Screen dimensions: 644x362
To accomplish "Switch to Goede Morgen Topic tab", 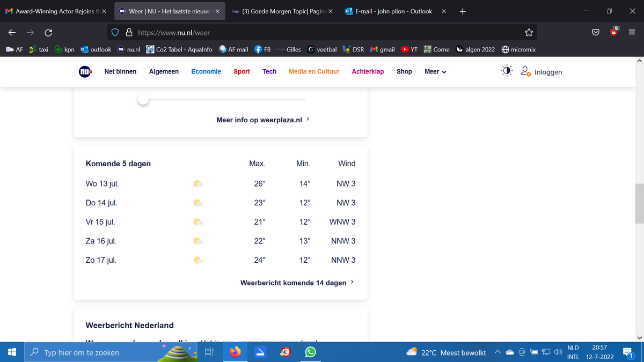I will tap(283, 11).
